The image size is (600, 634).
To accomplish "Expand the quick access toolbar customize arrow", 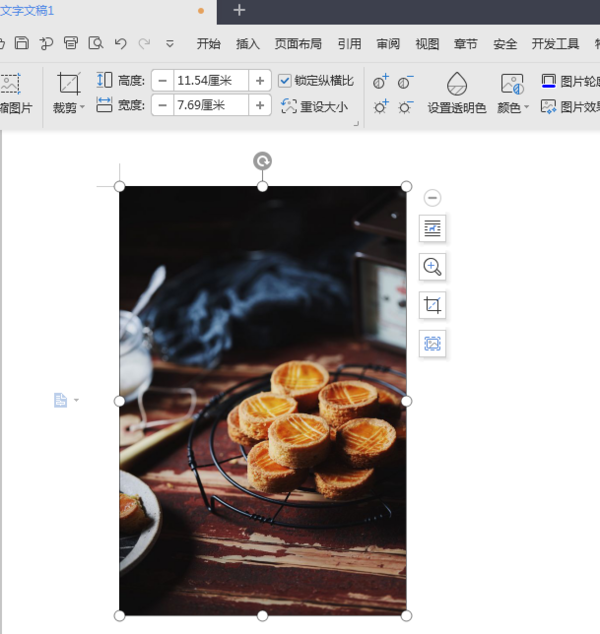I will (170, 43).
